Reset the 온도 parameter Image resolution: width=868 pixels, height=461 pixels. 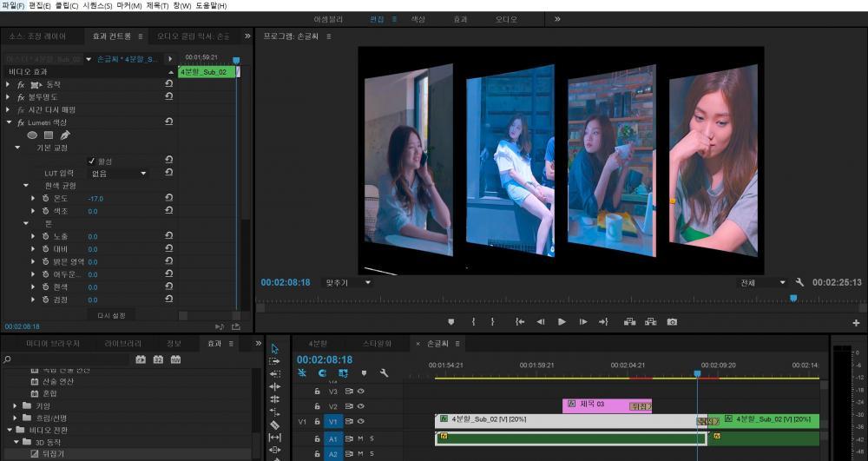[169, 199]
